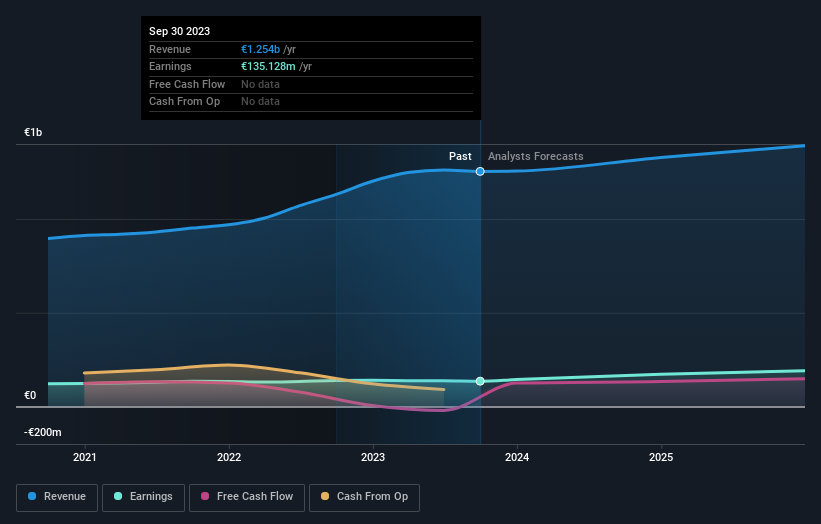Image resolution: width=821 pixels, height=524 pixels.
Task: Click the Revenue row label in tooltip
Action: click(x=170, y=49)
